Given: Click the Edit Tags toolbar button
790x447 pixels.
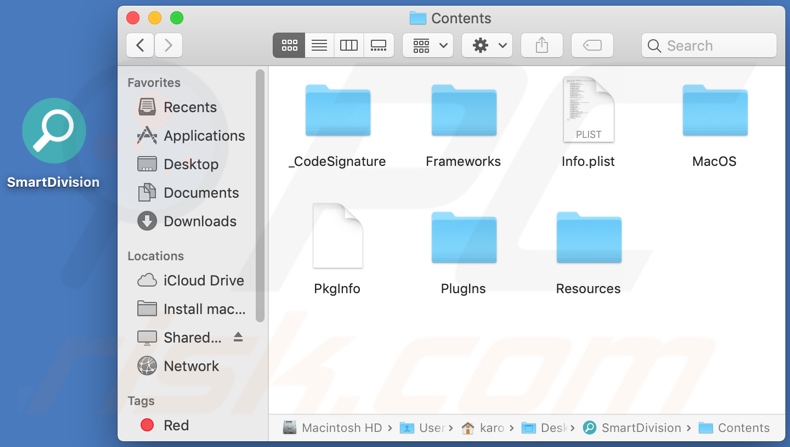Looking at the screenshot, I should coord(592,45).
